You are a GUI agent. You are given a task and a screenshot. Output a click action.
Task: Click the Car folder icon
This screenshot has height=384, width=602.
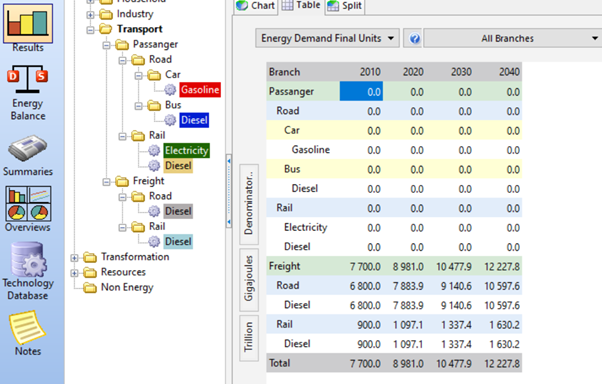click(x=154, y=74)
